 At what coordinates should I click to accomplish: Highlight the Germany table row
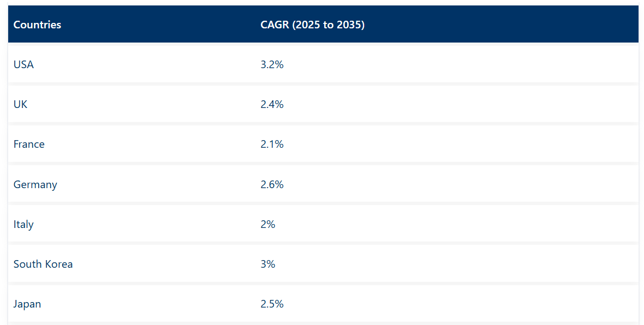437,184
